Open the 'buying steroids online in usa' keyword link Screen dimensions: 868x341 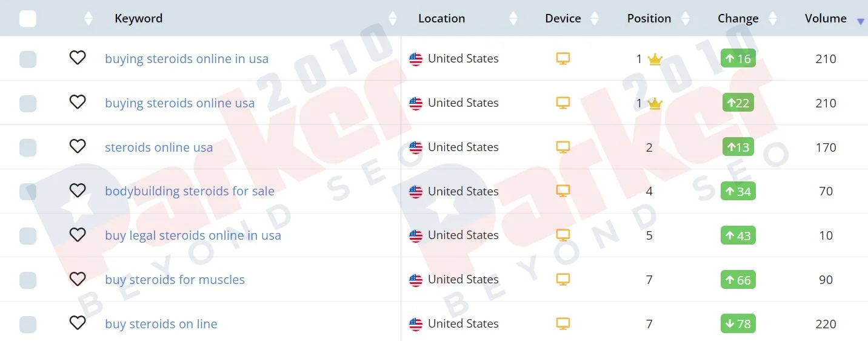point(187,59)
